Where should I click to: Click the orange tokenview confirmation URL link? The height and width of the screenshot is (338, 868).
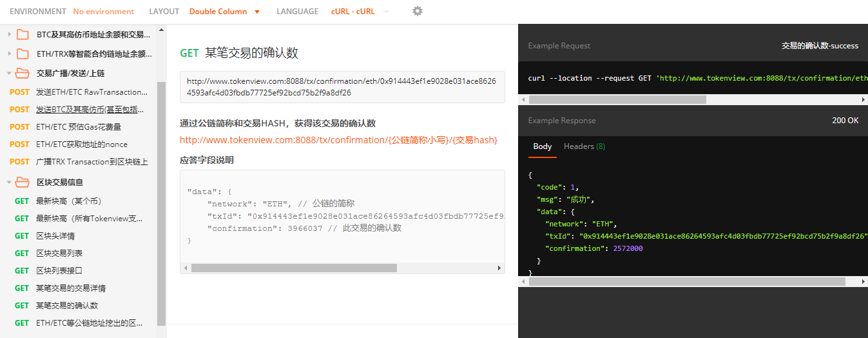tap(338, 140)
